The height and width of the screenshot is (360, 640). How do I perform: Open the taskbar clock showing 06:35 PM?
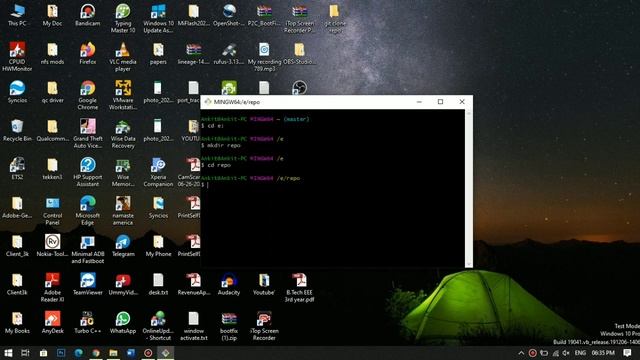pyautogui.click(x=603, y=353)
